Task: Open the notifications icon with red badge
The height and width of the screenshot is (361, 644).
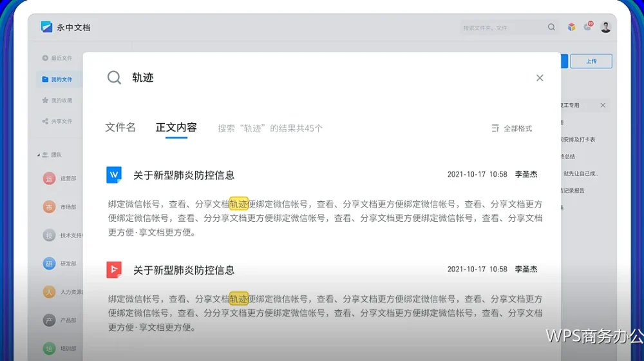Action: click(x=588, y=26)
